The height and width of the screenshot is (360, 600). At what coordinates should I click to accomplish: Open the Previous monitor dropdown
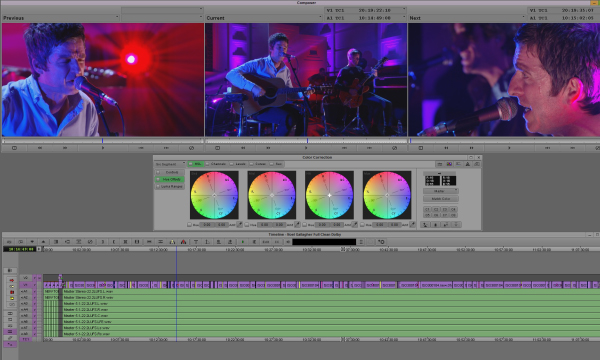(60, 18)
